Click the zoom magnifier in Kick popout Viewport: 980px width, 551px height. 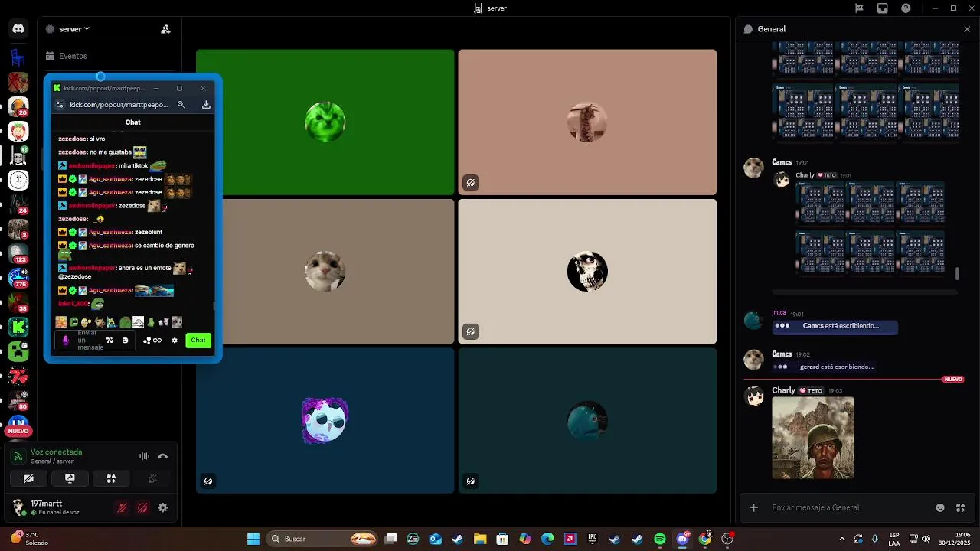click(x=181, y=105)
